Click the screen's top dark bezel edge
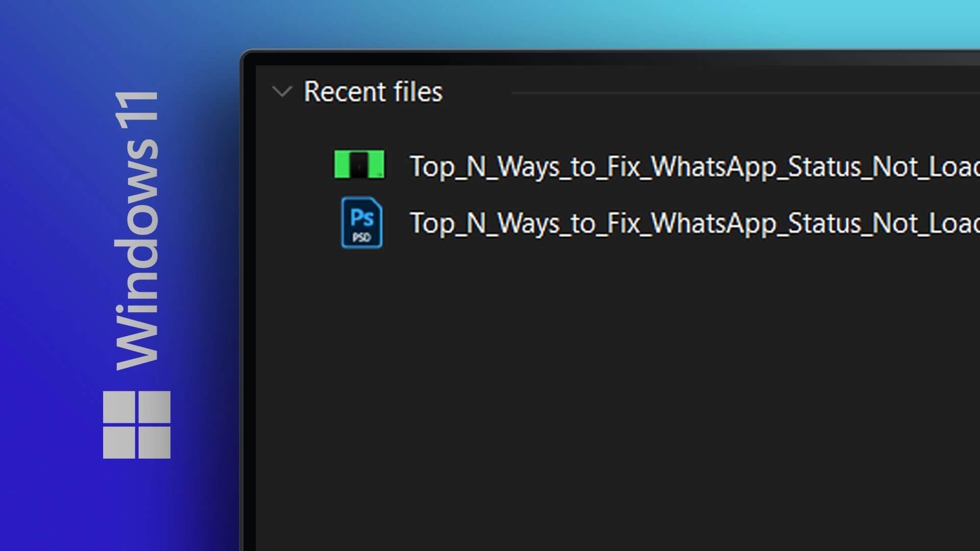The image size is (980, 551). pyautogui.click(x=612, y=57)
